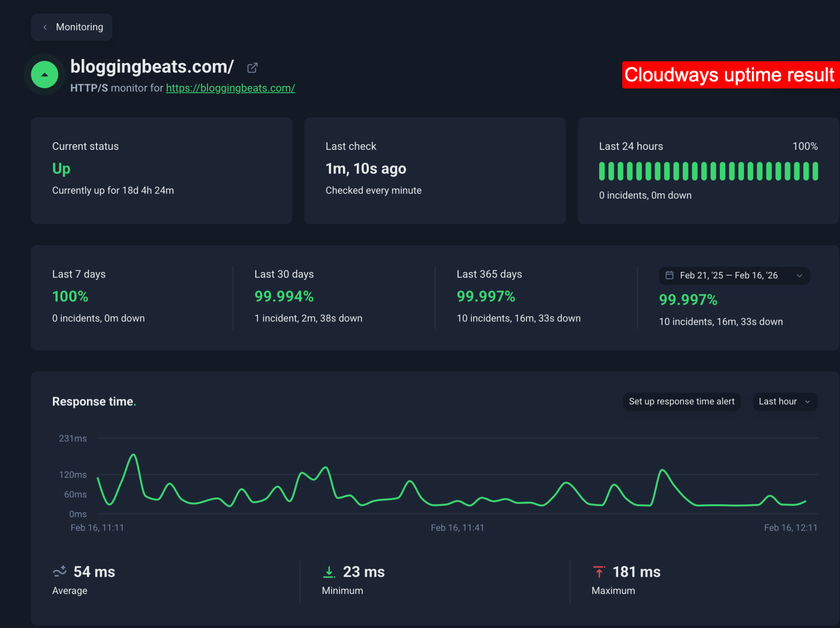Open the https://bloggingbeats.com/ hyperlink
Screen dimensions: 840x628
(x=230, y=88)
